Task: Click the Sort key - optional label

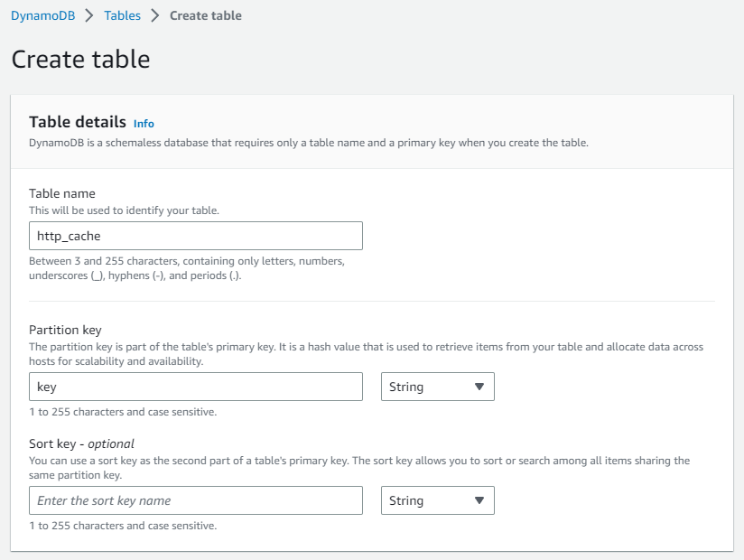Action: [81, 443]
